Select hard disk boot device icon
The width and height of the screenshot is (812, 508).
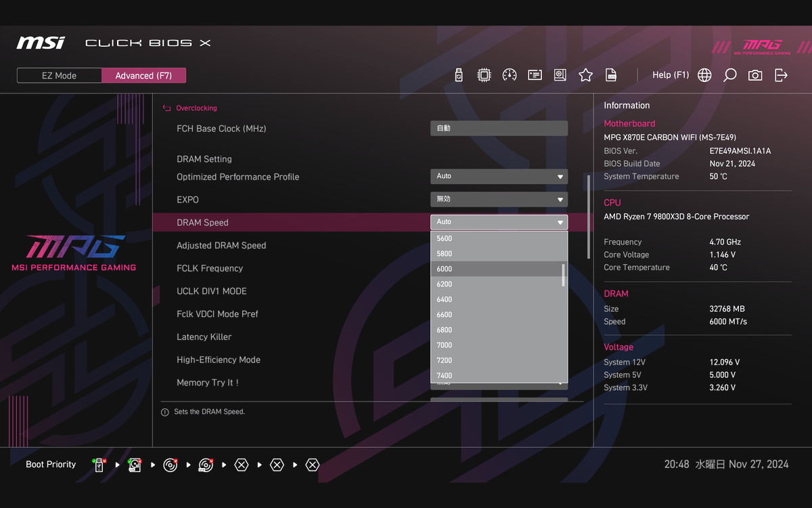tap(135, 465)
